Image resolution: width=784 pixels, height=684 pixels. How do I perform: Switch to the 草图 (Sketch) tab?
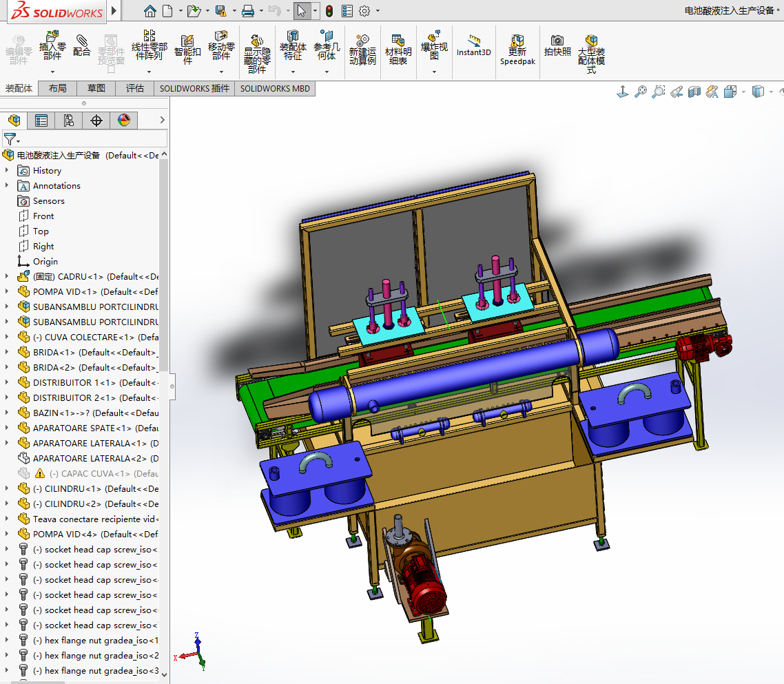point(96,88)
